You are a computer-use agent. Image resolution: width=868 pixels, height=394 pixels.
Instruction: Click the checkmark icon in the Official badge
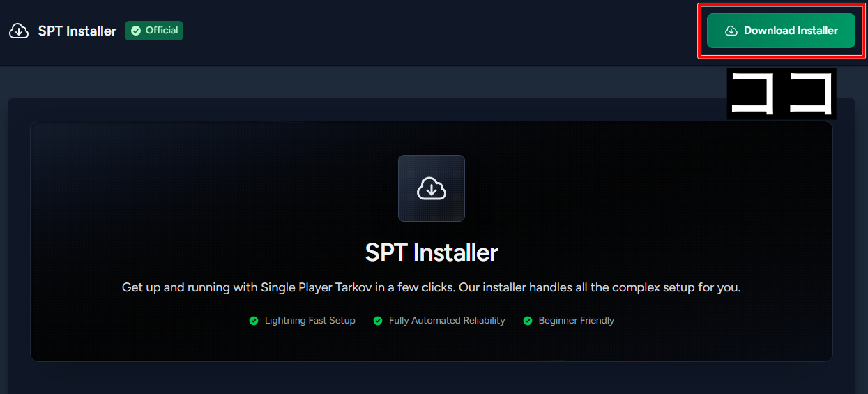point(136,31)
